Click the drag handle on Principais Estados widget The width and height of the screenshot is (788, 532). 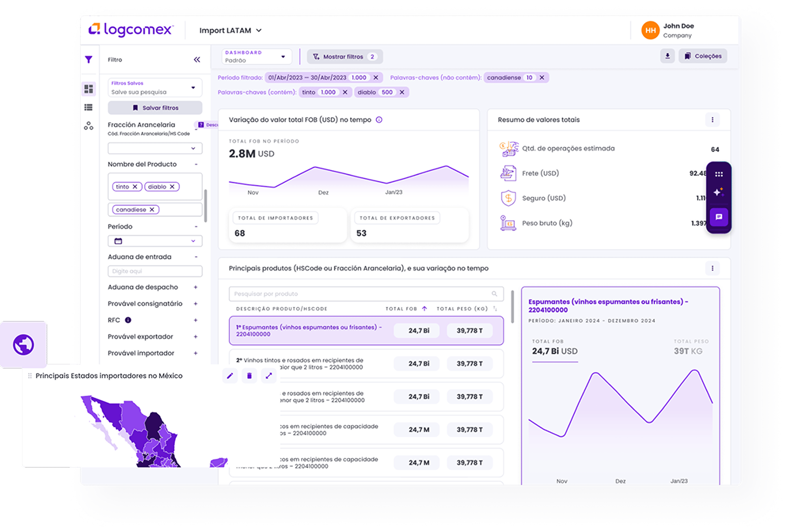tap(30, 376)
